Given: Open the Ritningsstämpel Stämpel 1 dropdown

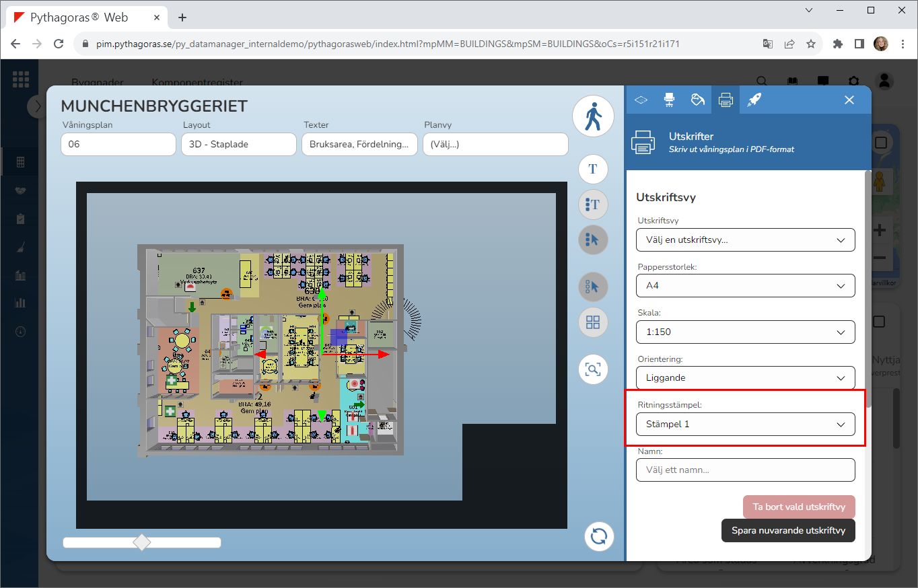Looking at the screenshot, I should pos(745,425).
